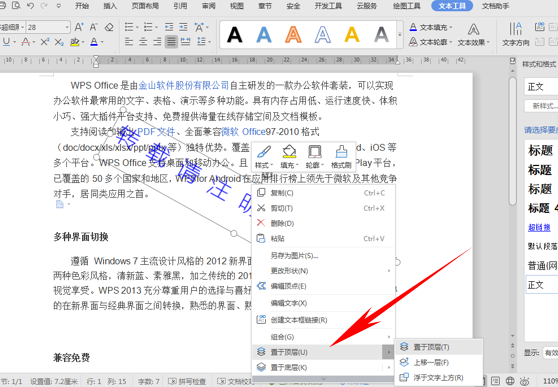Apply superscript formatting
Screen dimensions: 558x387
[45, 42]
